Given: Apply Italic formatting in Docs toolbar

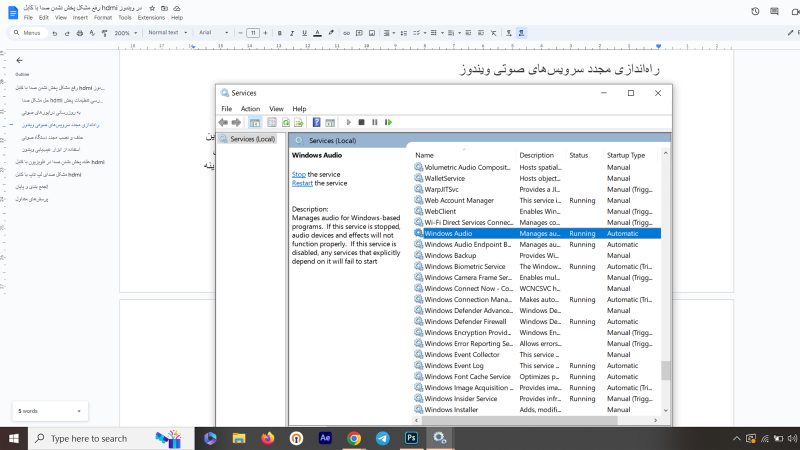Looking at the screenshot, I should 292,33.
